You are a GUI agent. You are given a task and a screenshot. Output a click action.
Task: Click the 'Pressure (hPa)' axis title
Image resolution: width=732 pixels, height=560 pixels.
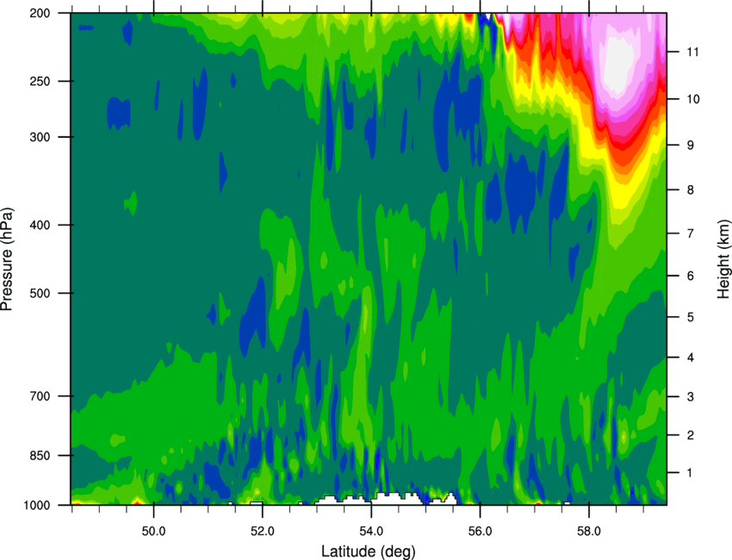[x=7, y=258]
